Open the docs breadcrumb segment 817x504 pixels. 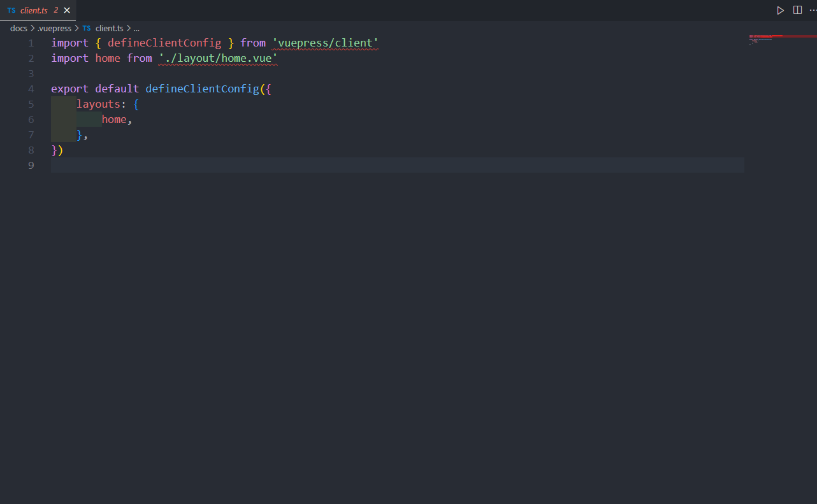coord(18,28)
